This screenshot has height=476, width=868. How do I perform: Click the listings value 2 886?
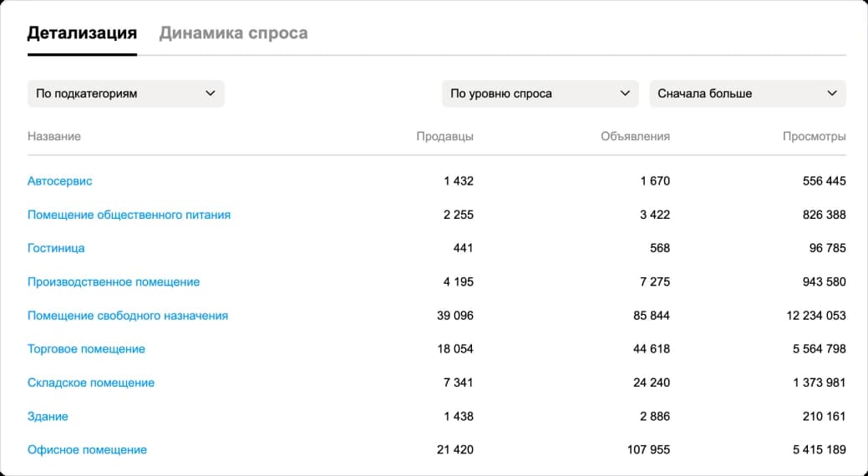(655, 416)
